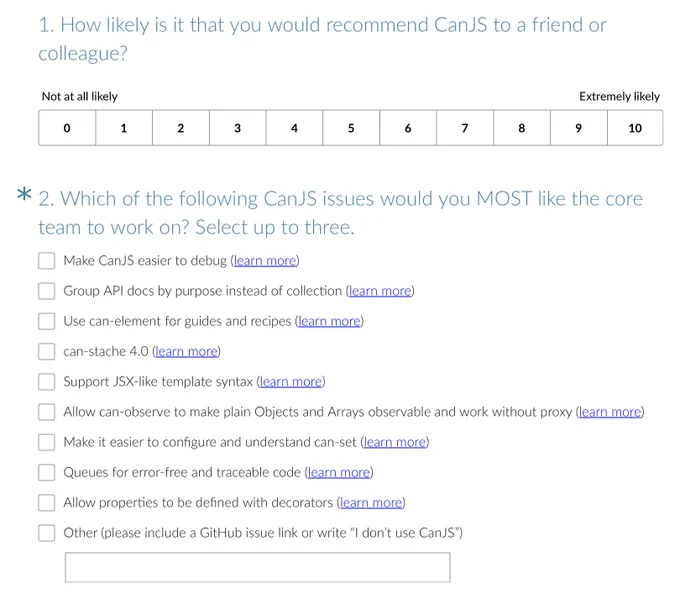The image size is (680, 599).
Task: Select rating 3 on the scale
Action: click(238, 128)
